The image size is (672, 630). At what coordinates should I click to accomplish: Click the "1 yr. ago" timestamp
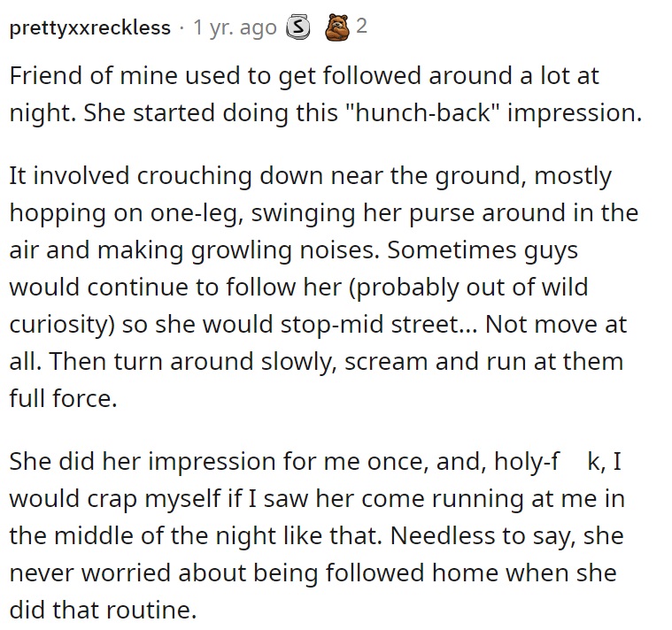coord(235,27)
